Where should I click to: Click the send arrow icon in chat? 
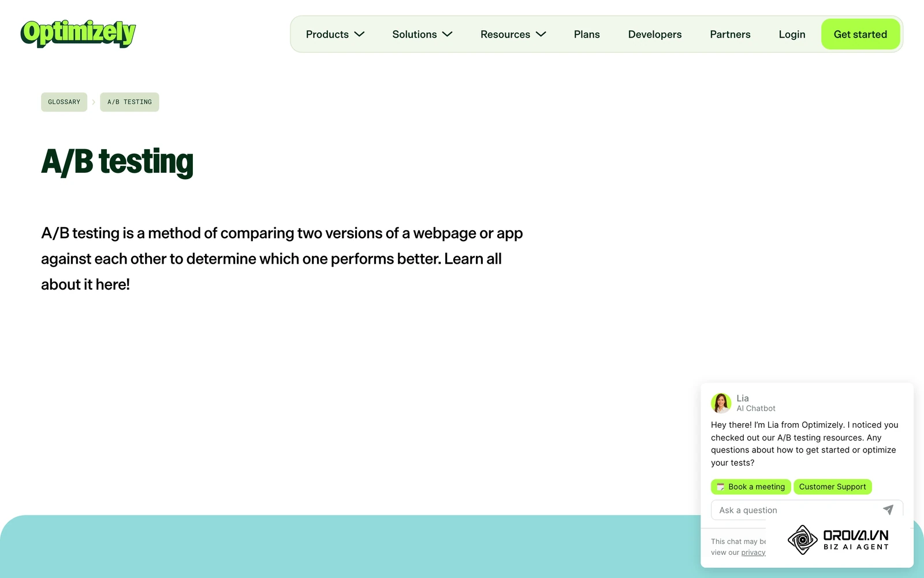coord(888,510)
